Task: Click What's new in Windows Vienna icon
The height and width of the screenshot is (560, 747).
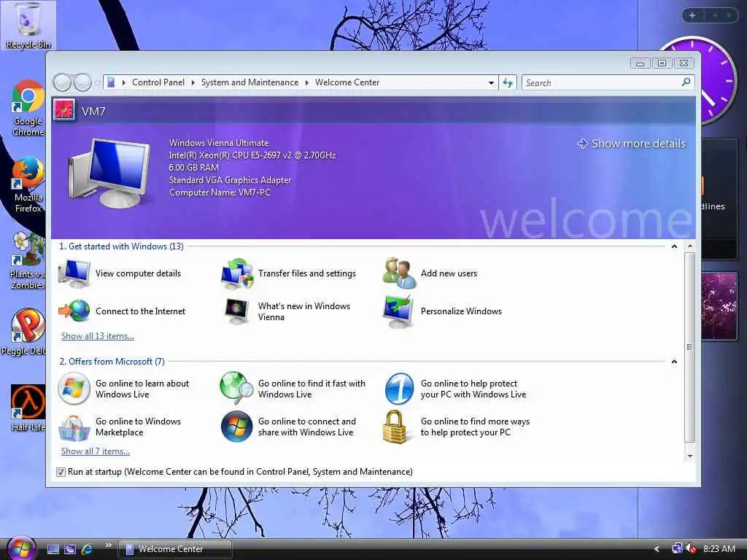Action: (x=237, y=311)
